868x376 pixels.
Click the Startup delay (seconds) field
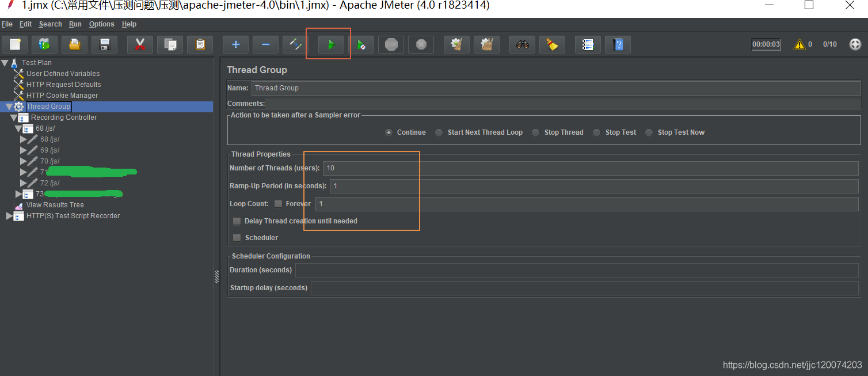[x=585, y=288]
